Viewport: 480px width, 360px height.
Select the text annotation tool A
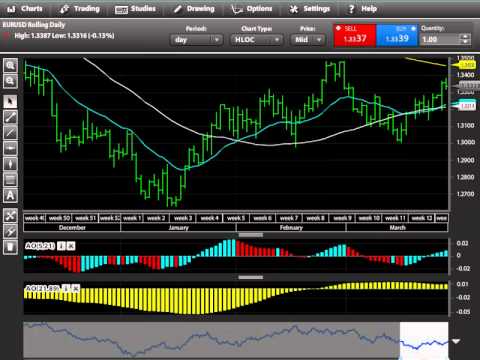(x=10, y=196)
